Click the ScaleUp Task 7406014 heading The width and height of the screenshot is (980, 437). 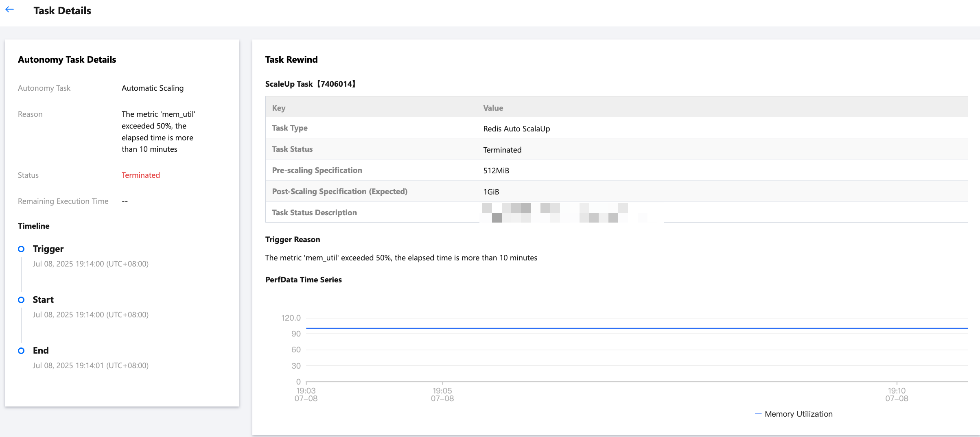click(x=310, y=84)
